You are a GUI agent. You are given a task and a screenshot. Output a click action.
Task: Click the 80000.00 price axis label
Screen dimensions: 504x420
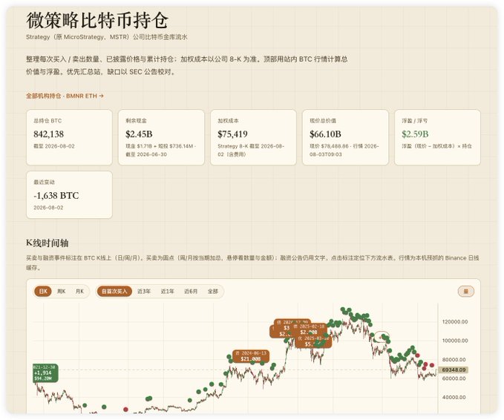pyautogui.click(x=454, y=360)
